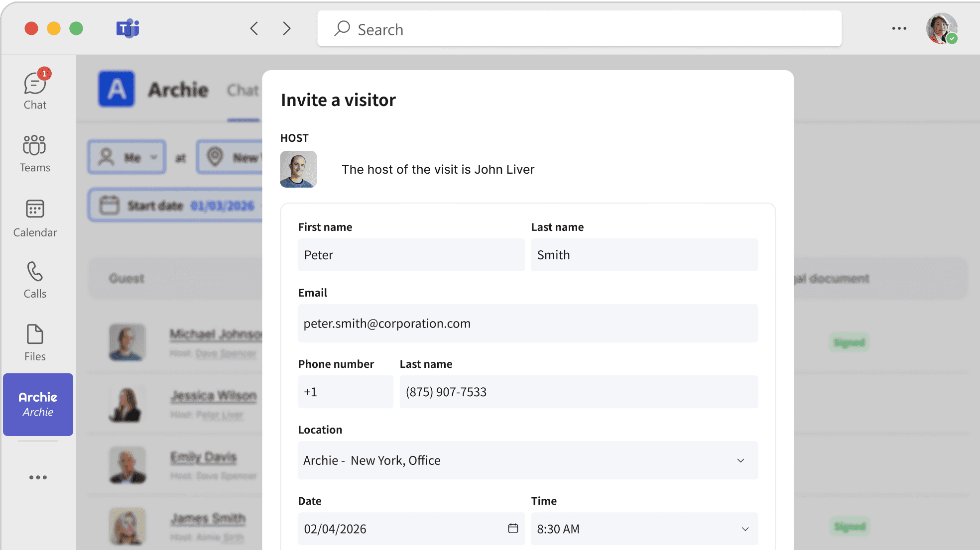Click the Start date field
This screenshot has height=550, width=980.
pos(174,205)
